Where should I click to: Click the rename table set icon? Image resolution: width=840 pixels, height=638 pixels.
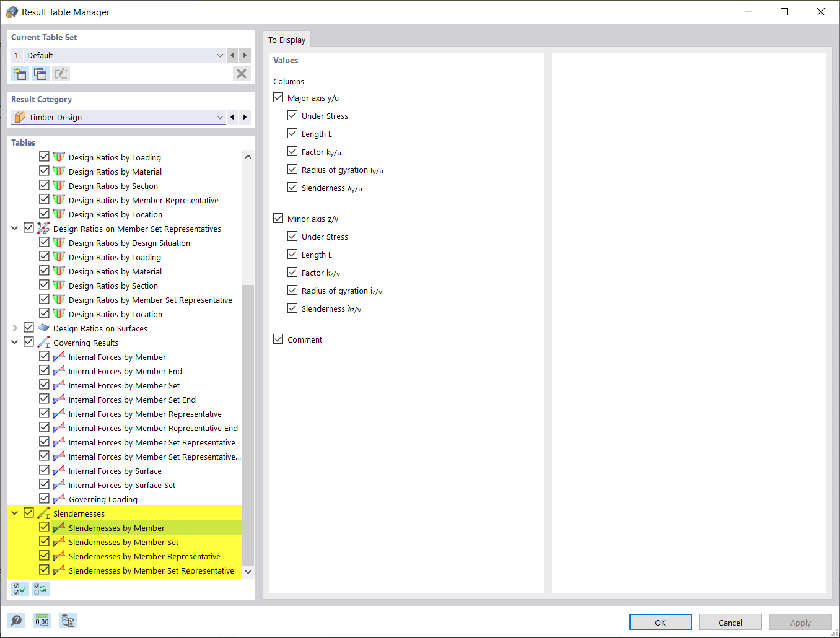(x=61, y=74)
